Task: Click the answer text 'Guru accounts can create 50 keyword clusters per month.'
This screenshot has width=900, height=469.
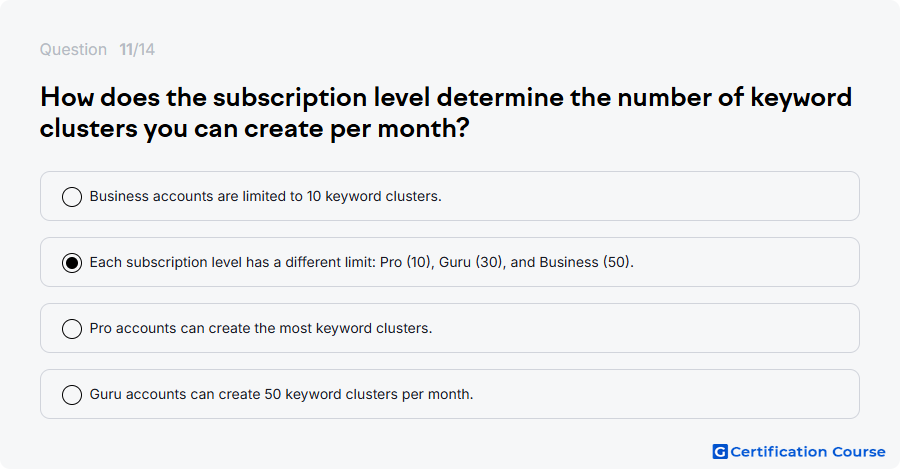Action: coord(281,394)
